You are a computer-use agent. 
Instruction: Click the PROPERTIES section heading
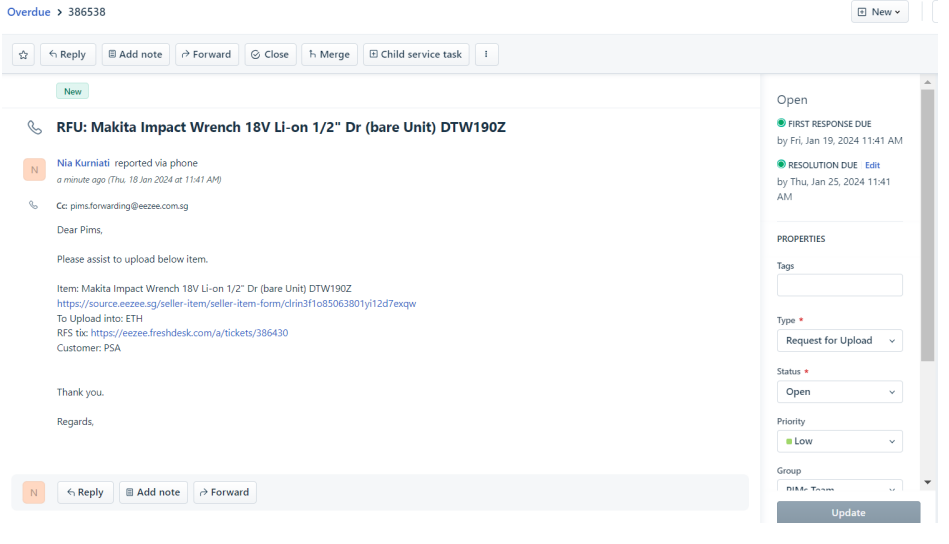pos(801,239)
